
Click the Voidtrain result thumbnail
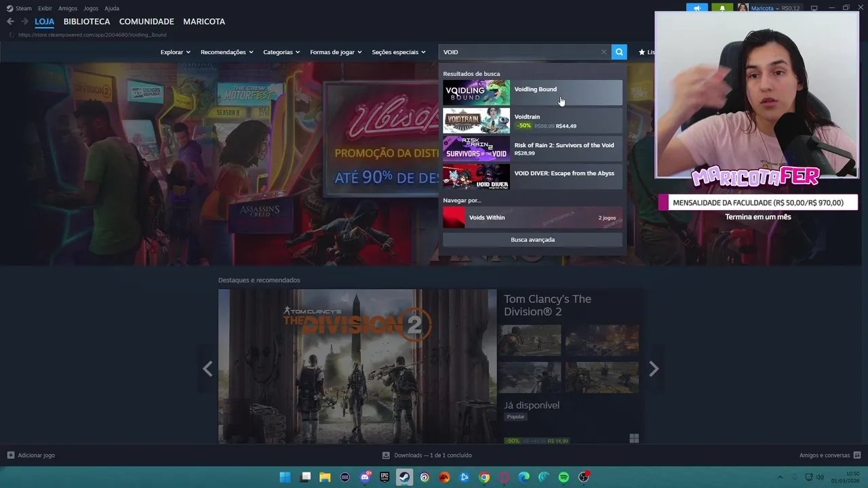click(x=476, y=121)
